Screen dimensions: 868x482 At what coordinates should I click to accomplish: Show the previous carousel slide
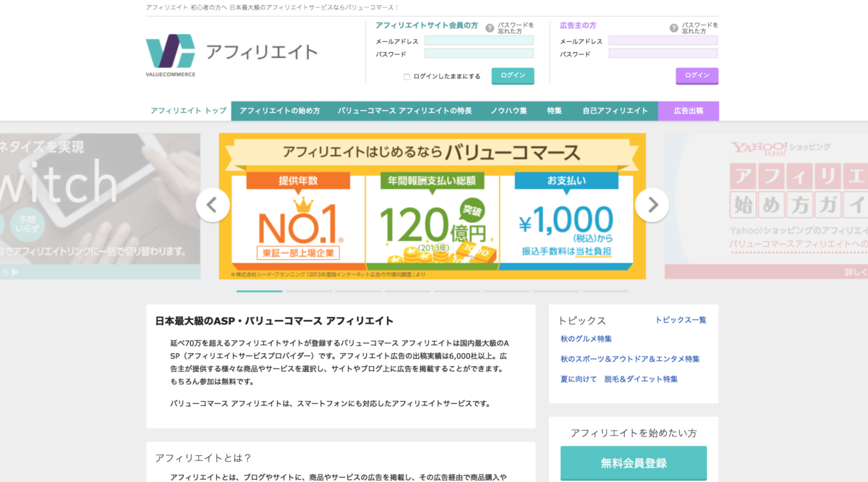(213, 205)
